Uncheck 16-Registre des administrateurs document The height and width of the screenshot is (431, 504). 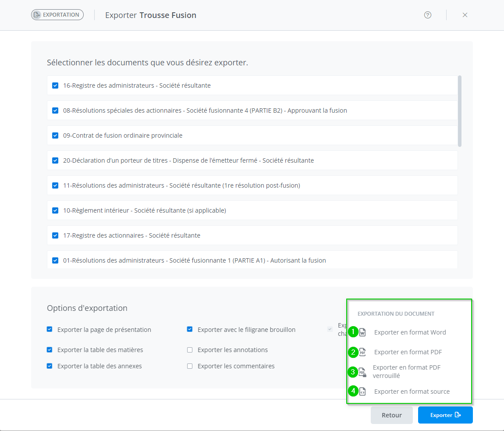click(55, 85)
